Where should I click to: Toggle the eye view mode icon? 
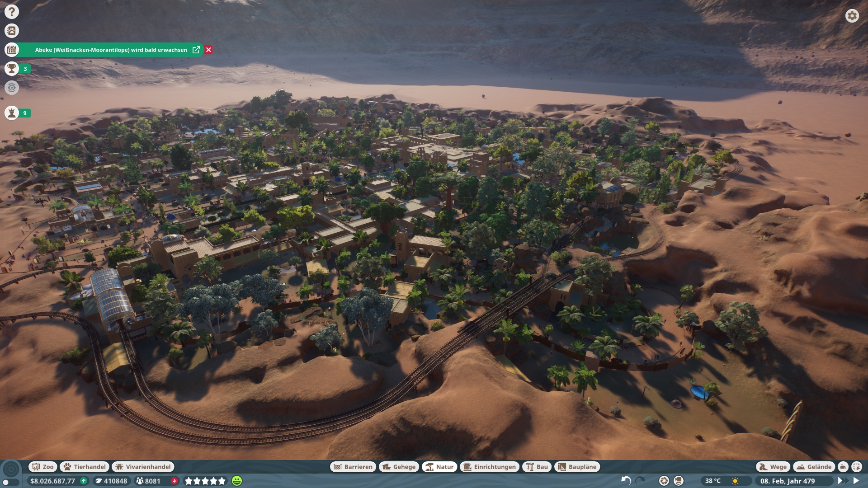click(12, 88)
